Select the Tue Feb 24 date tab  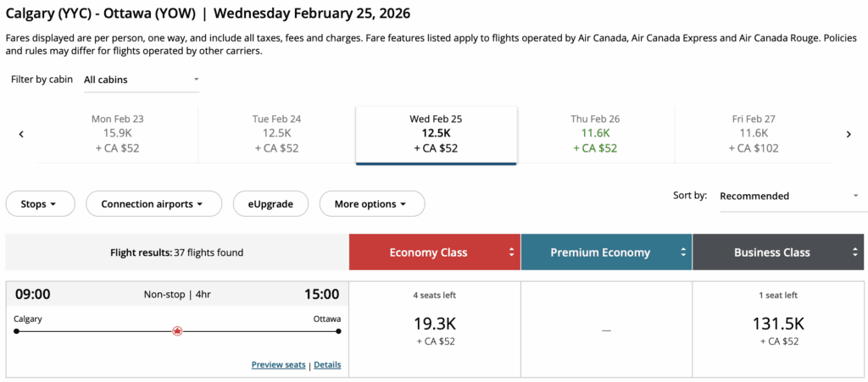tap(277, 134)
